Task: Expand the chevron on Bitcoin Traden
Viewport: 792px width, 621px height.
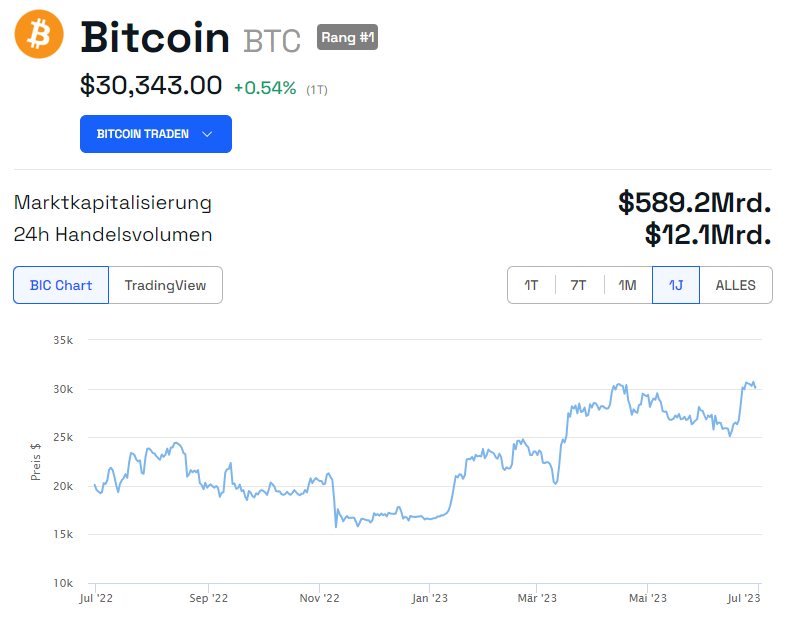Action: [x=207, y=134]
